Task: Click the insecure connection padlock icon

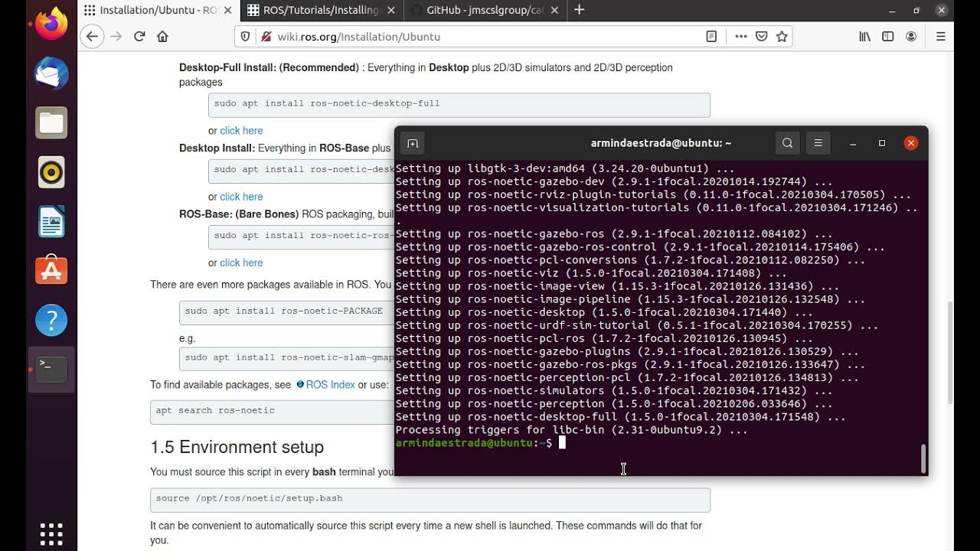Action: (x=266, y=36)
